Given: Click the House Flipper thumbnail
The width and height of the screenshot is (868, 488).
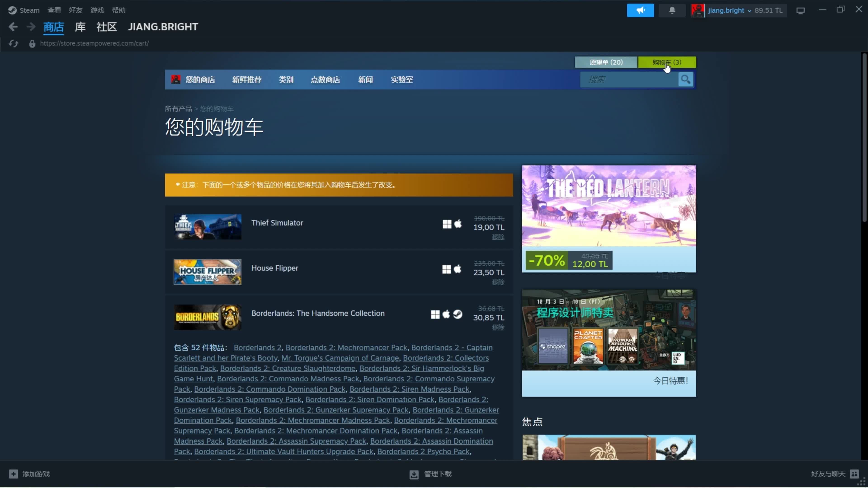Looking at the screenshot, I should click(207, 272).
